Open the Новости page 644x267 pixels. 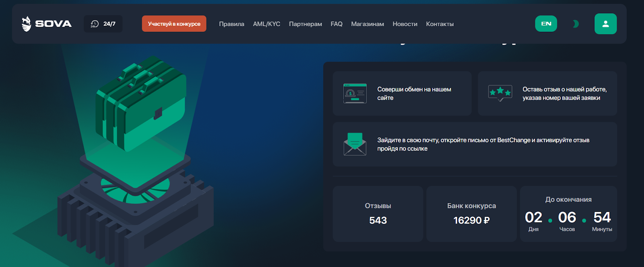(405, 24)
